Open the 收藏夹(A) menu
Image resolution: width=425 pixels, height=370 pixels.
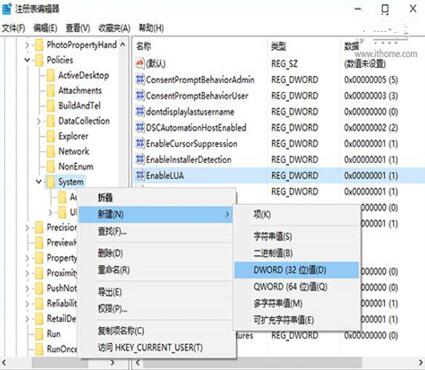(x=114, y=28)
